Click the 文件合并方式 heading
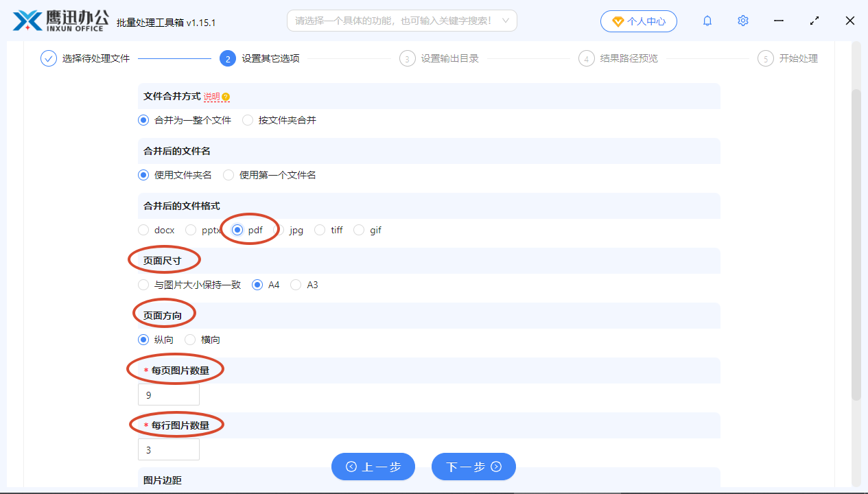 (x=172, y=96)
